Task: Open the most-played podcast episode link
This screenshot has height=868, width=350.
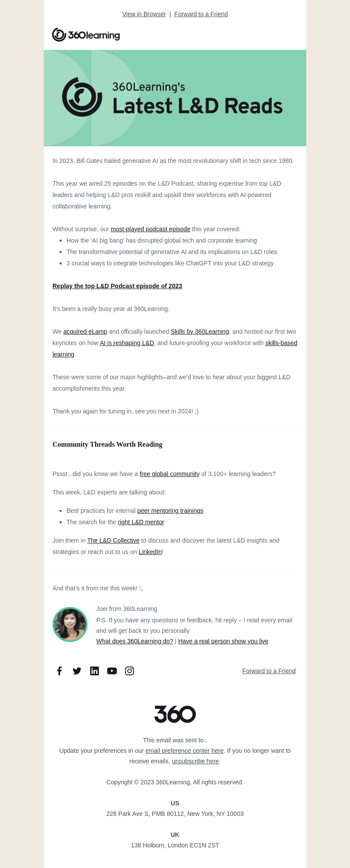Action: click(x=150, y=229)
